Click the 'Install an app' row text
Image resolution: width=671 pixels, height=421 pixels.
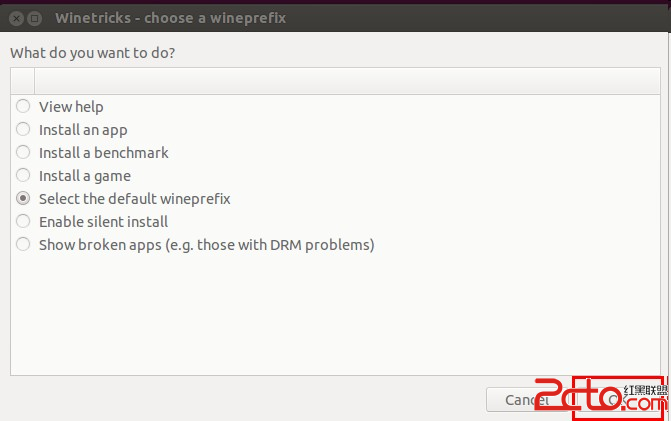click(83, 130)
